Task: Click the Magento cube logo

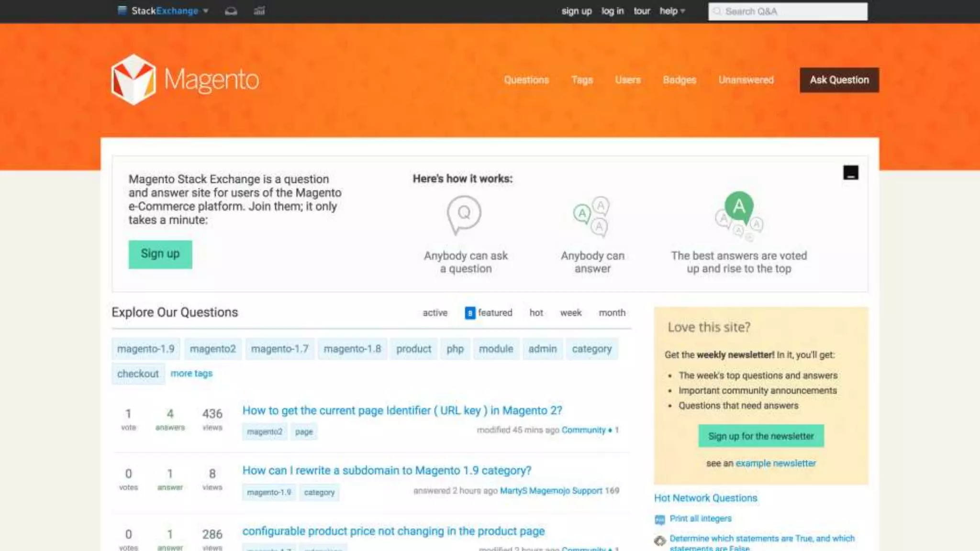Action: (134, 79)
